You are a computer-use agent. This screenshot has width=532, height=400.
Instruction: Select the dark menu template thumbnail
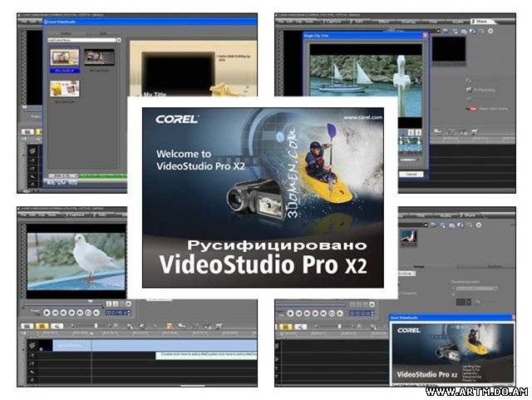click(x=99, y=57)
